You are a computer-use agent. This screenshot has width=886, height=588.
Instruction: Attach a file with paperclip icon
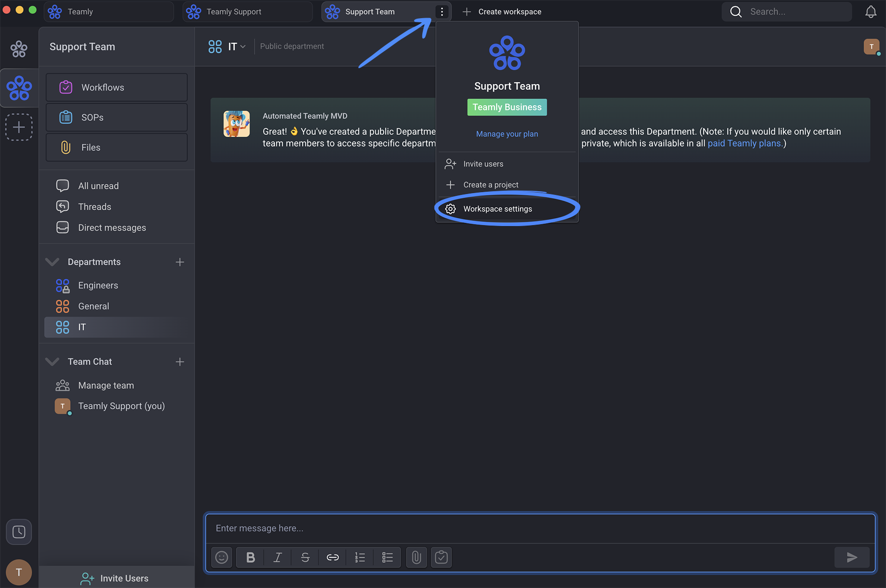tap(416, 557)
